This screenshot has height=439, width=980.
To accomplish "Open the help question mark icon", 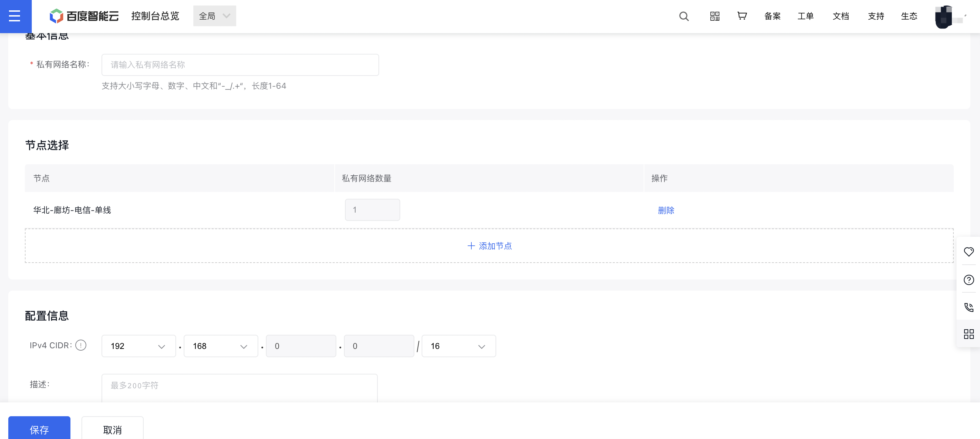I will tap(969, 280).
